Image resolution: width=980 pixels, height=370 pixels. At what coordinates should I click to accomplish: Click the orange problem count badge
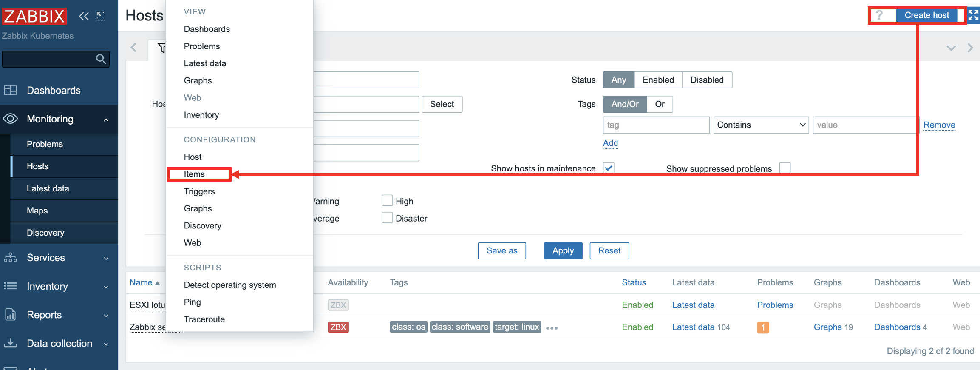click(x=763, y=327)
